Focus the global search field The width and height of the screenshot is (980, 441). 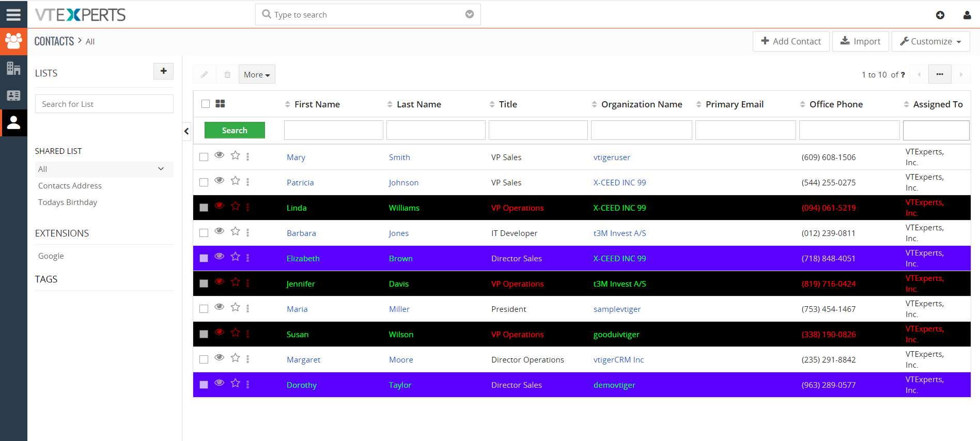[x=368, y=14]
